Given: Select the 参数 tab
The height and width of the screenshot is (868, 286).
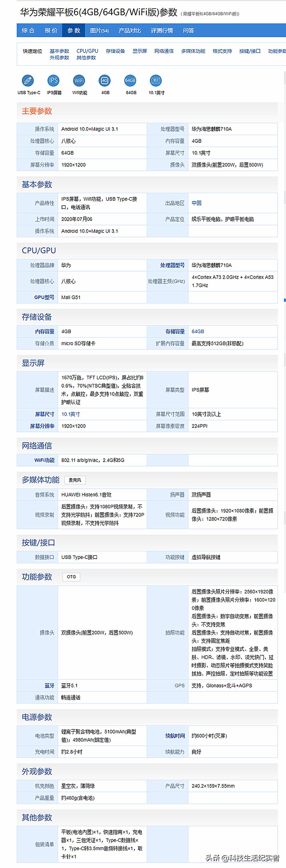Looking at the screenshot, I should (x=74, y=30).
